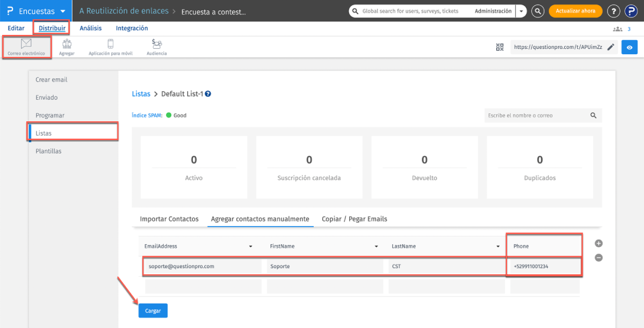644x328 pixels.
Task: Click the QR code icon
Action: [x=500, y=47]
